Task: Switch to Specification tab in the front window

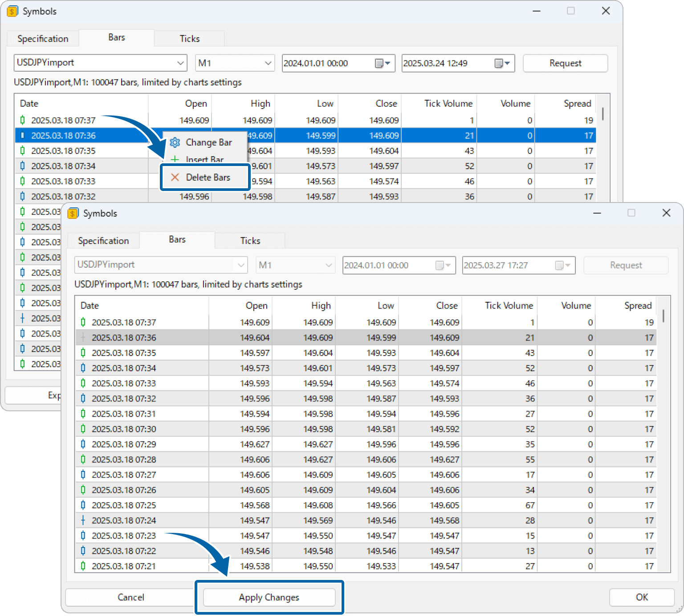Action: coord(103,241)
